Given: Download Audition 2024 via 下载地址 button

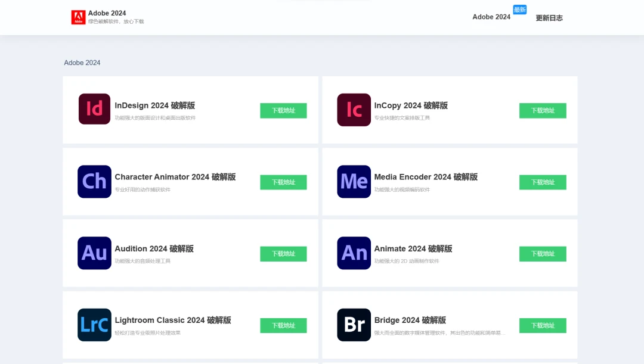Looking at the screenshot, I should [283, 254].
